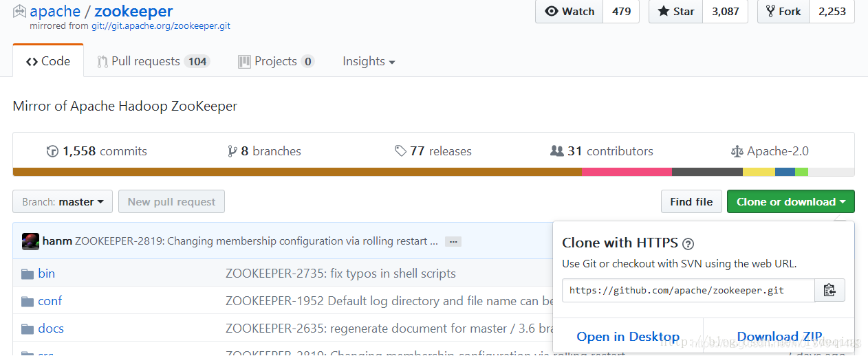Open the hanm author link
Screen dimensions: 868x356
point(57,241)
